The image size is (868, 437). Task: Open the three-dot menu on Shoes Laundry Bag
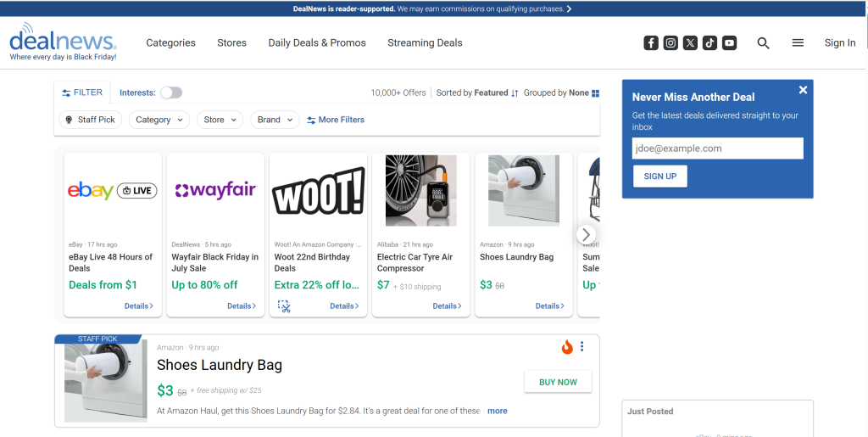tap(581, 347)
